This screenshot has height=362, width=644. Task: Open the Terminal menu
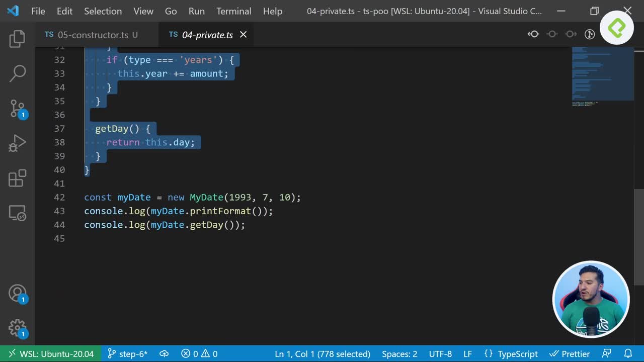pos(234,11)
